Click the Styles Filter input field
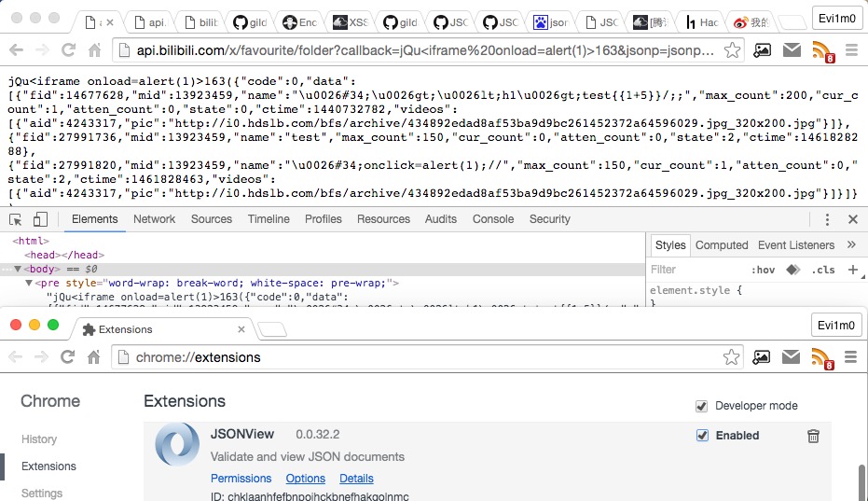 (x=697, y=270)
